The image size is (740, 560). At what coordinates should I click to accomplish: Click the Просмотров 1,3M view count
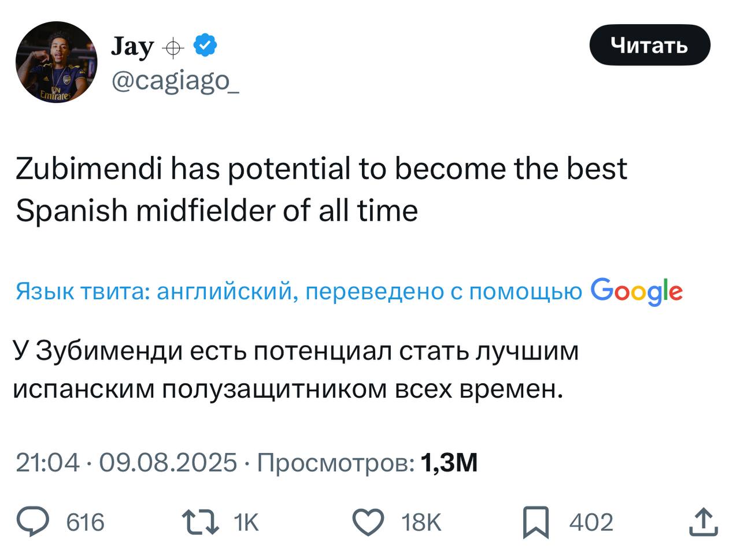click(x=367, y=462)
